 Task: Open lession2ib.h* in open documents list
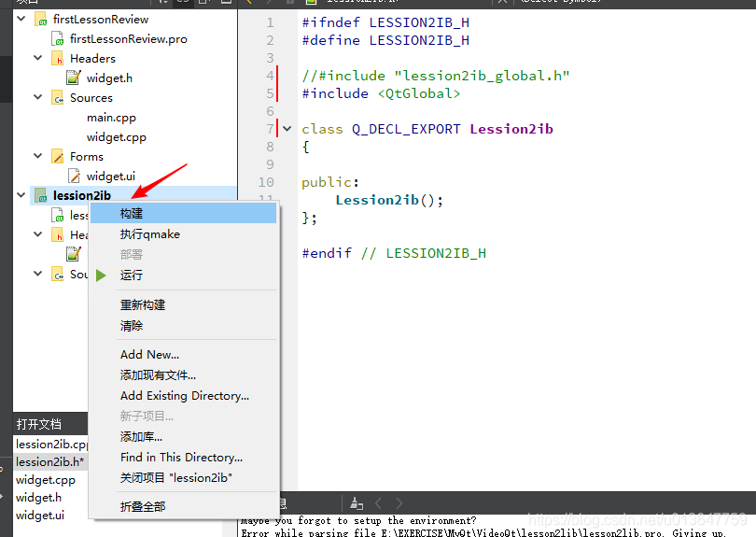point(50,461)
